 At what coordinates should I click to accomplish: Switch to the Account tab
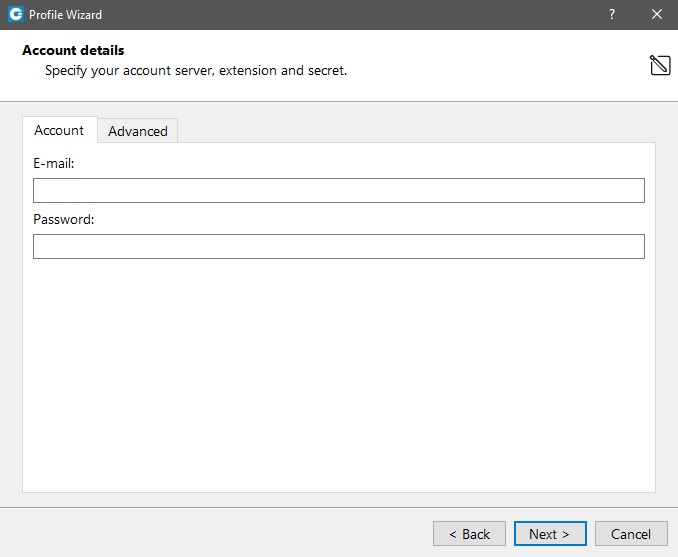pos(59,130)
